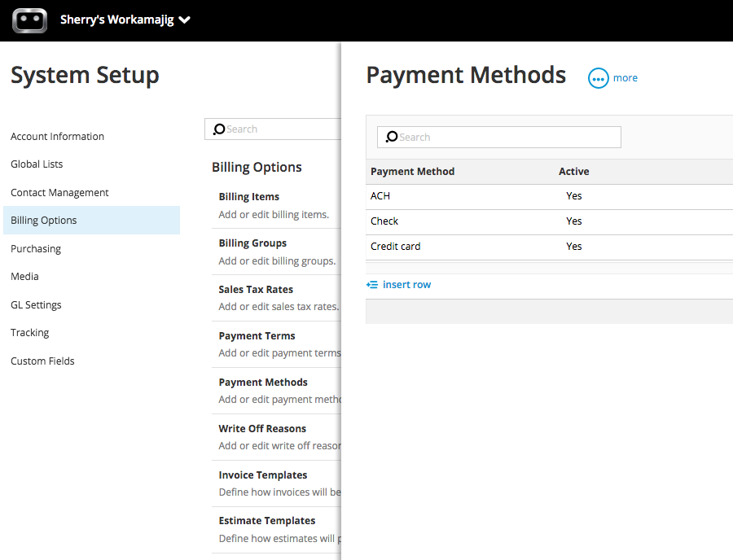Click the Yes value in the Check row
Screen dimensions: 733x560
coord(573,221)
